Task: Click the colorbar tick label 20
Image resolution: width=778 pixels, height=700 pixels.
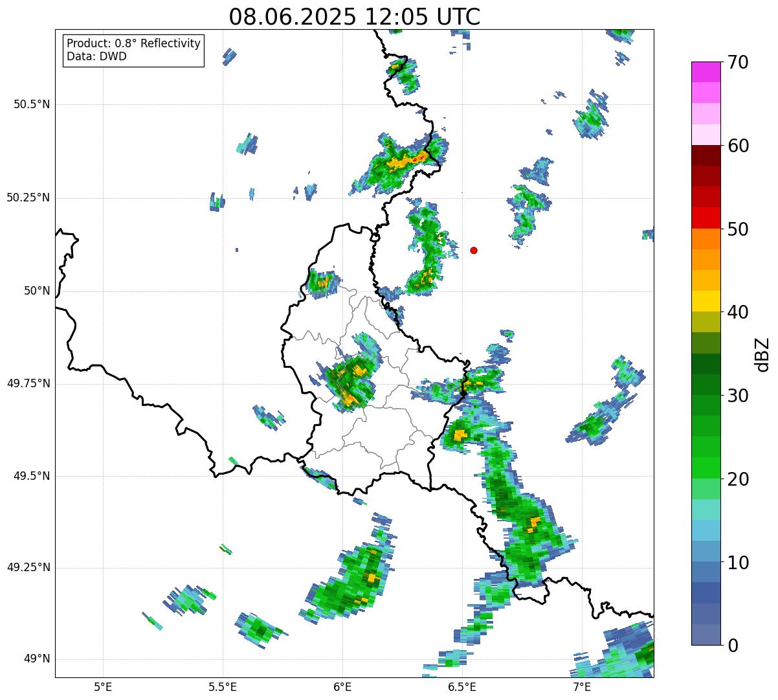Action: pyautogui.click(x=738, y=479)
